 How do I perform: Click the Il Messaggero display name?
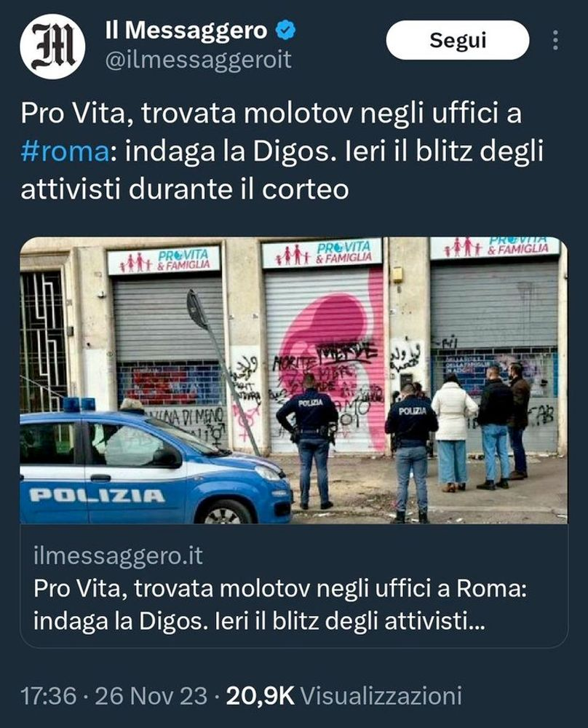click(x=186, y=31)
